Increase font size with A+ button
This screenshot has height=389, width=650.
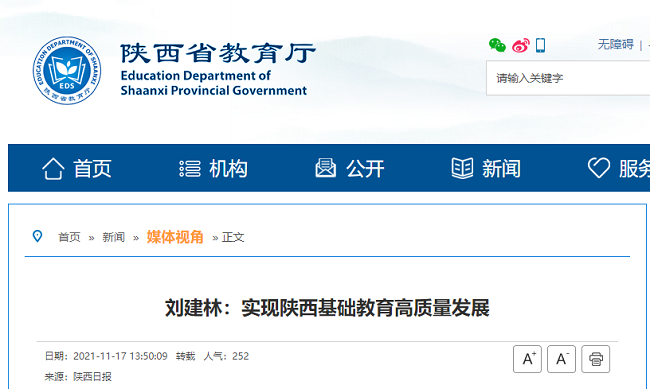pos(527,359)
